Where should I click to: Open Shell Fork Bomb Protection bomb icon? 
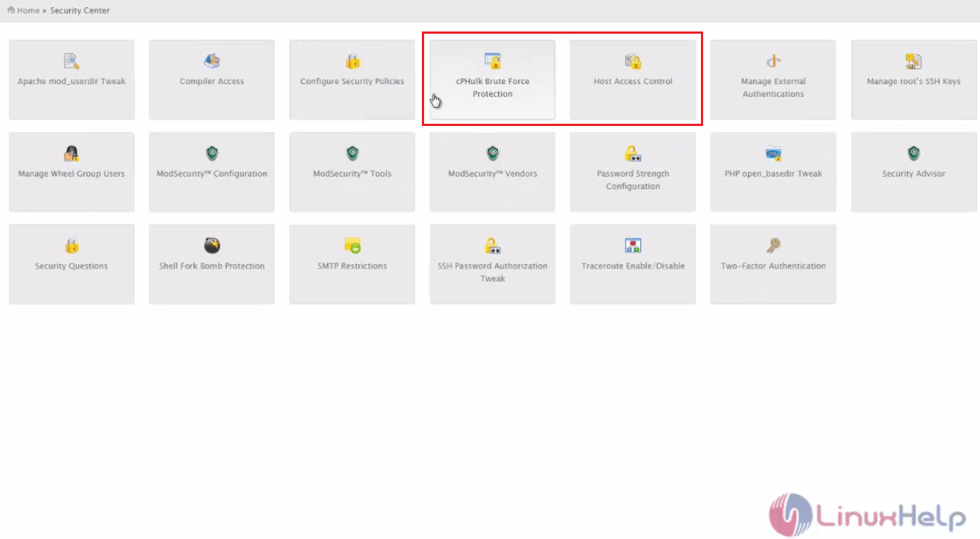click(x=212, y=245)
